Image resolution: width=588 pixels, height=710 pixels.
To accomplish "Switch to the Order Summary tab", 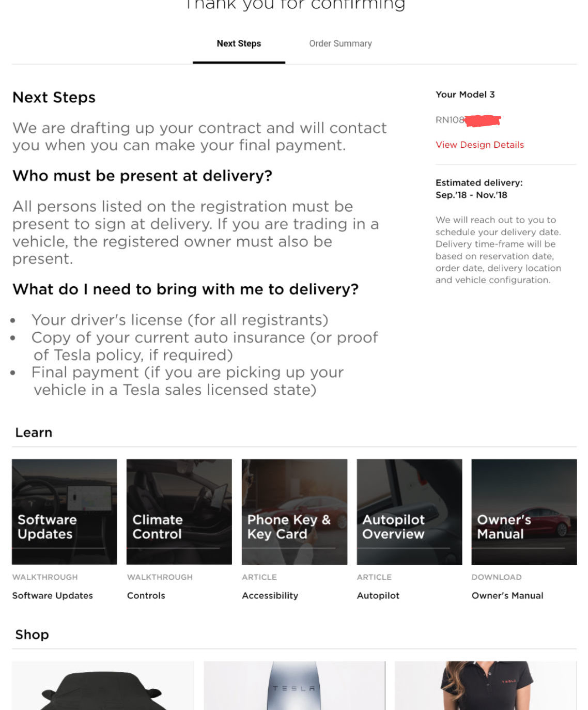I will [340, 44].
